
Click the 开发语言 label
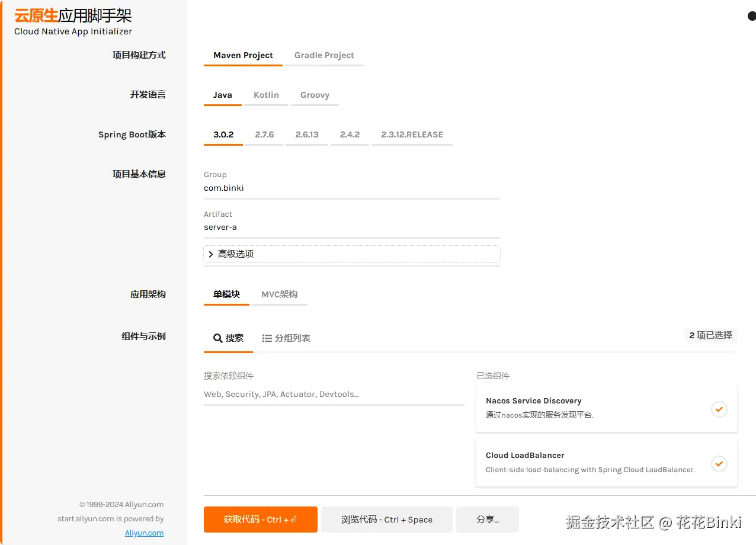coord(148,95)
